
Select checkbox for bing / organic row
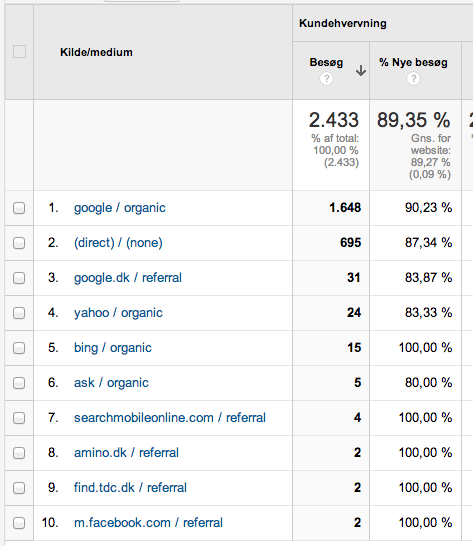pos(19,348)
